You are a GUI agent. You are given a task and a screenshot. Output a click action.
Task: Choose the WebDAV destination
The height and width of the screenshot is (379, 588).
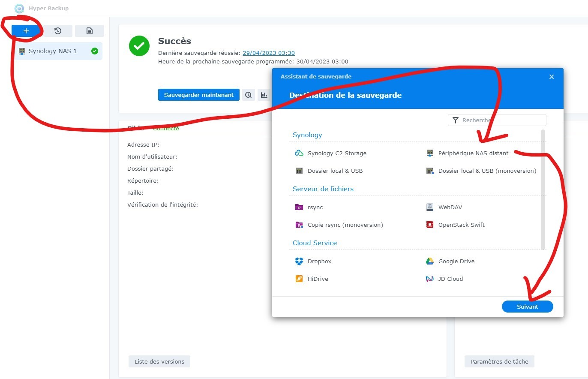pyautogui.click(x=444, y=207)
